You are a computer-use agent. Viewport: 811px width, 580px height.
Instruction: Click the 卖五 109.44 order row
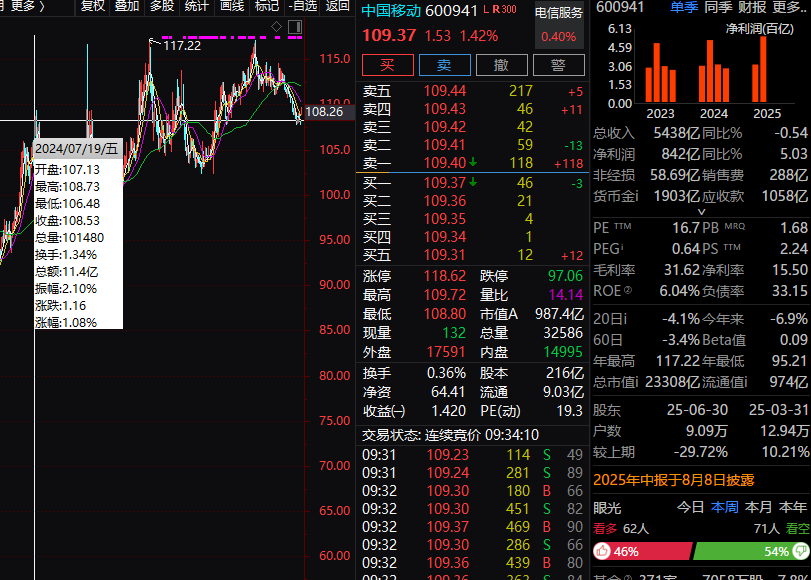click(x=473, y=91)
